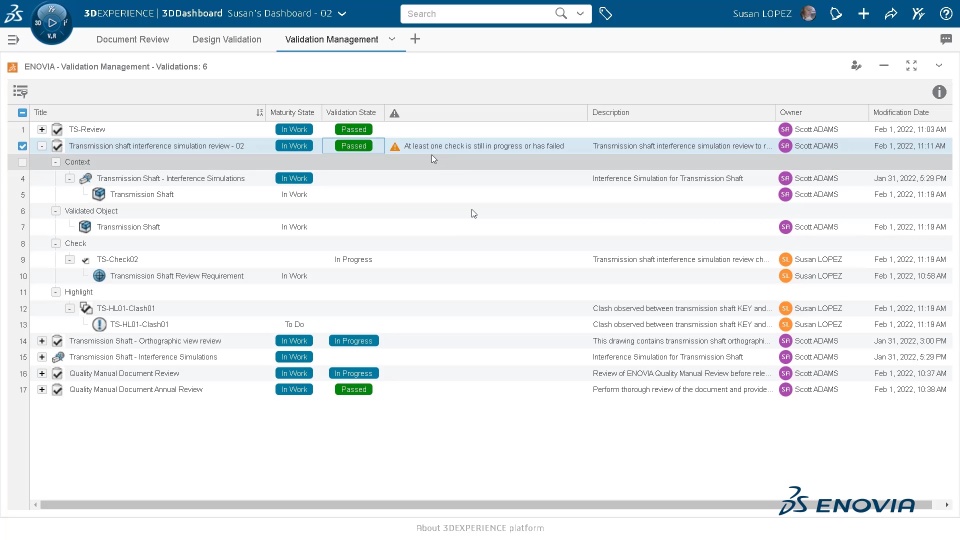This screenshot has width=960, height=540.
Task: Open the information panel icon
Action: [x=939, y=92]
